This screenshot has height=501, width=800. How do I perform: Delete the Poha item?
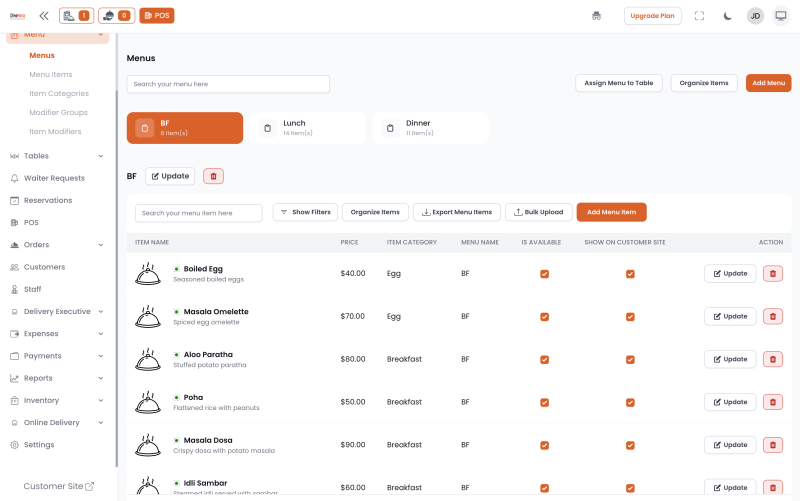pos(772,402)
